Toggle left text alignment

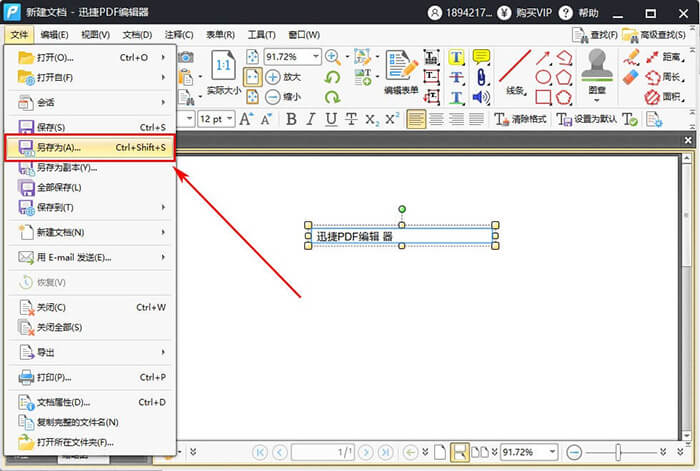click(x=416, y=119)
